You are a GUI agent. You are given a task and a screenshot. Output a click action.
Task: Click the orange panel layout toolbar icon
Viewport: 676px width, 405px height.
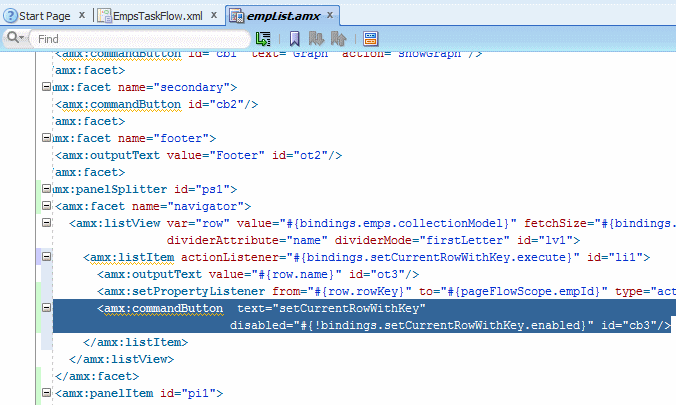pyautogui.click(x=370, y=39)
